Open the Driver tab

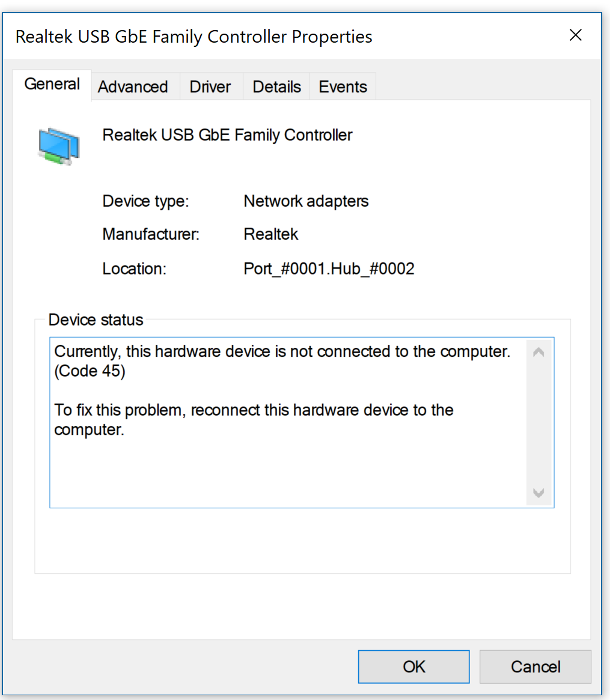[210, 87]
